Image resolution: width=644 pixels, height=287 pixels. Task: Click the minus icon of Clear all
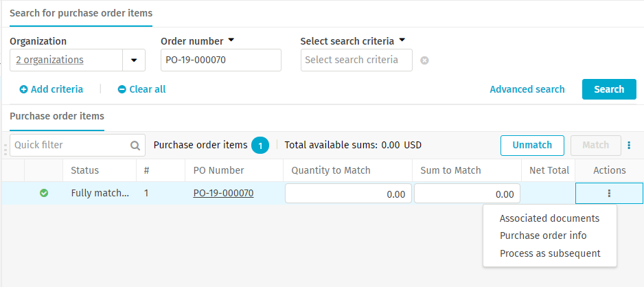[122, 89]
